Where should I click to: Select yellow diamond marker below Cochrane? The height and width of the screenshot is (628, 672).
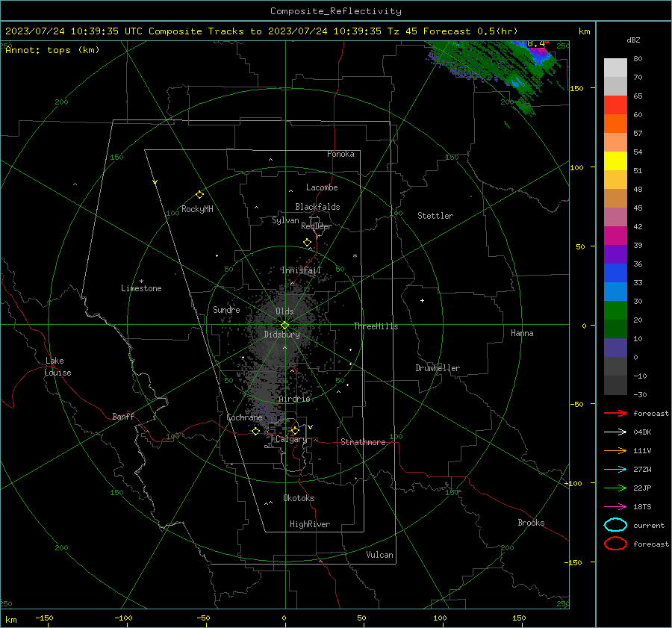click(256, 431)
